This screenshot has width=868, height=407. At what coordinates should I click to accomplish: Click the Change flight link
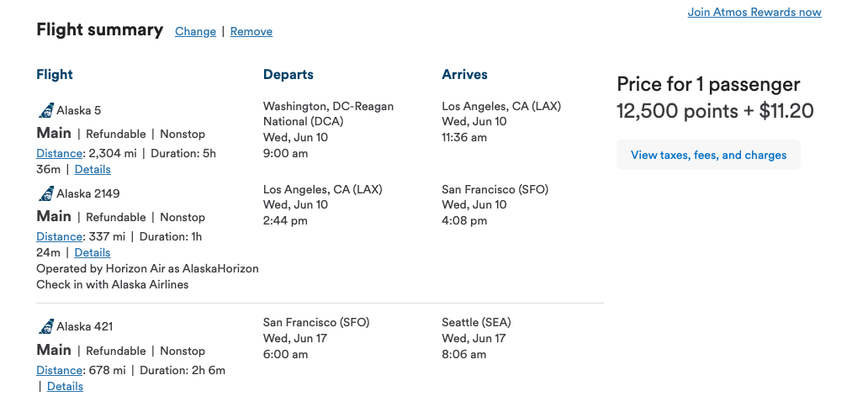click(195, 31)
